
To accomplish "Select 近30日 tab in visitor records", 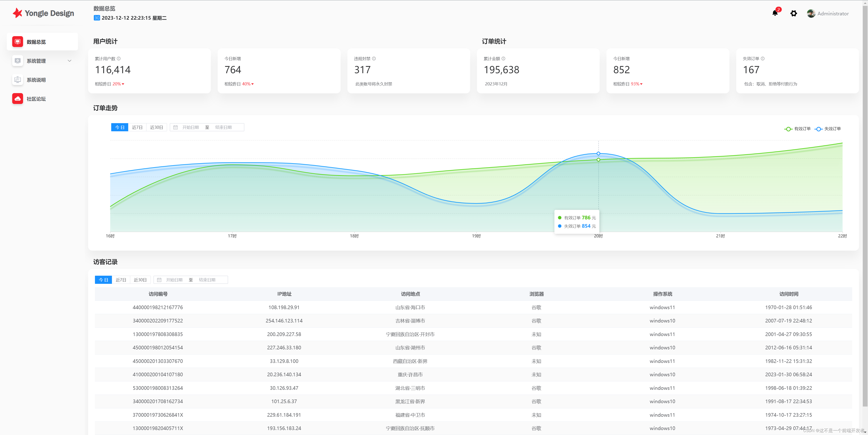I will pos(140,280).
